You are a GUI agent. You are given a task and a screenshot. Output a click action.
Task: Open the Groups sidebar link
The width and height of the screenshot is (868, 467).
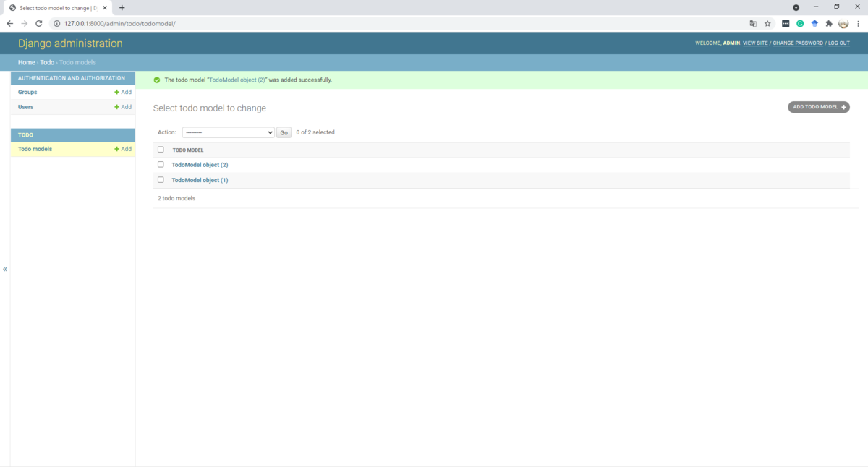click(x=27, y=92)
